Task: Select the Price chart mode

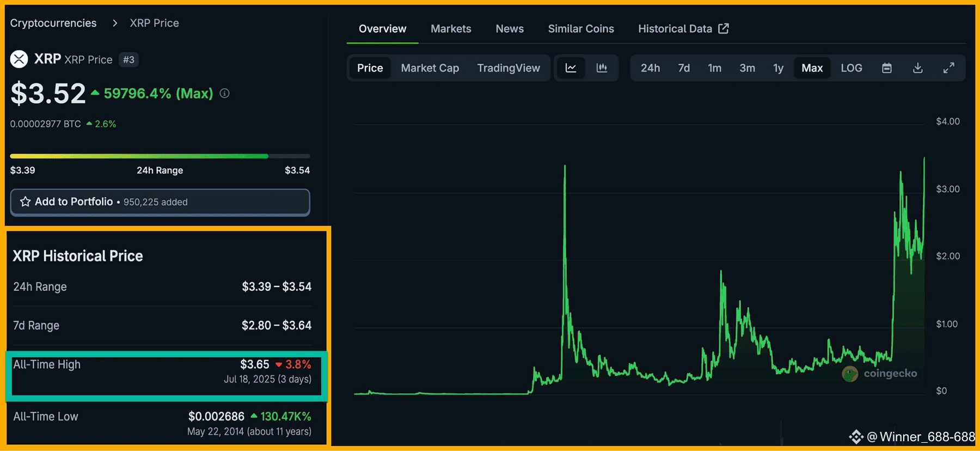Action: [x=370, y=68]
